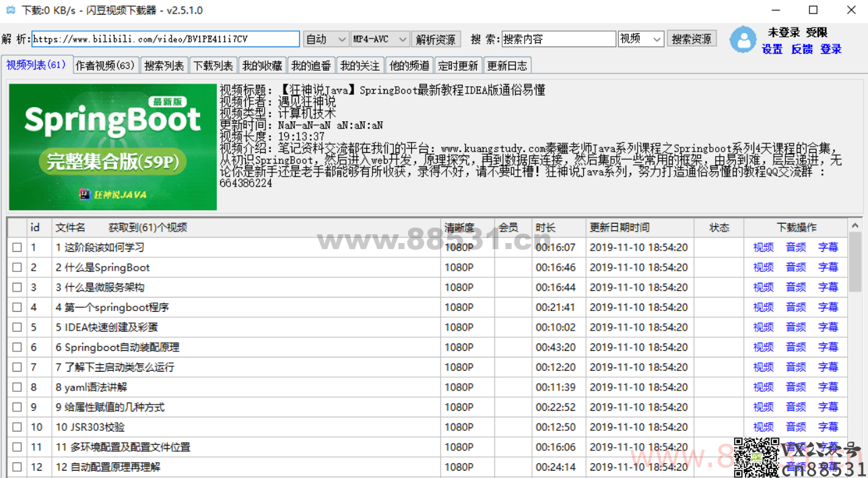Viewport: 868px width, 478px height.
Task: Click 视频 link for row 5 IDEA快速创建及彩蛋
Action: (x=764, y=328)
